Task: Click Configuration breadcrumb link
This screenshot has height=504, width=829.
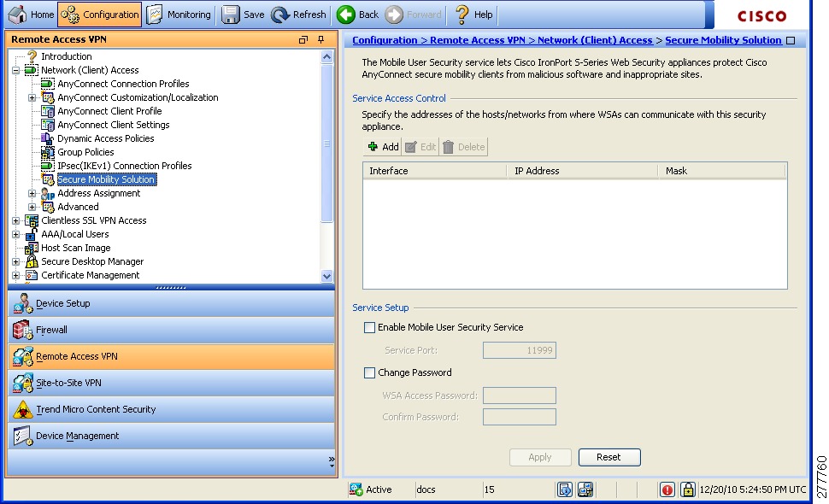Action: (x=385, y=40)
